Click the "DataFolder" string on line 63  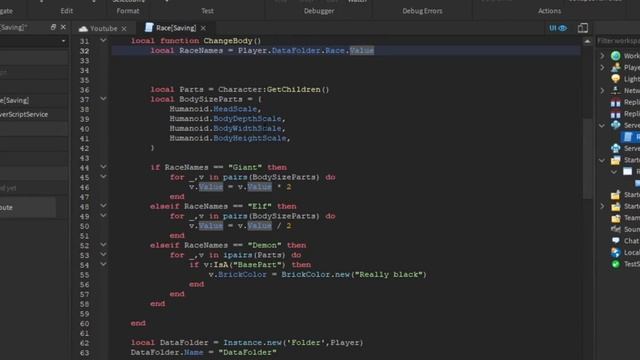click(x=247, y=352)
